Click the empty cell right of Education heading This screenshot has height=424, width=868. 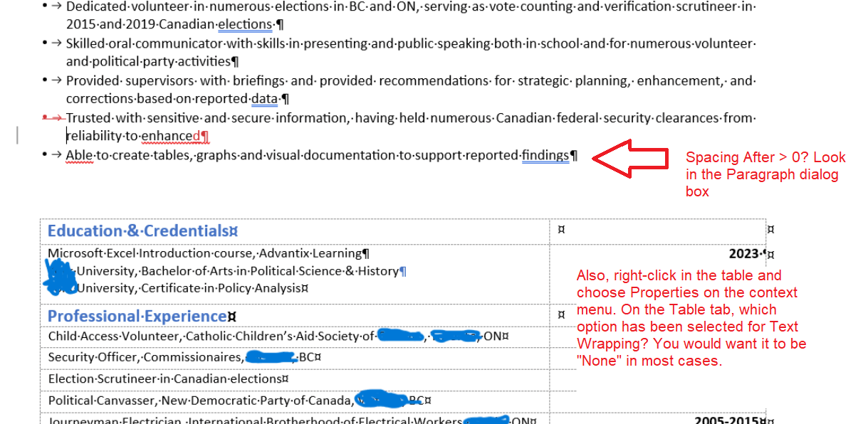(658, 231)
